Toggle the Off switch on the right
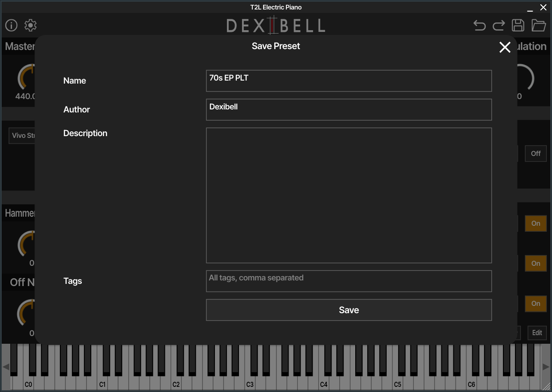The height and width of the screenshot is (392, 552). 536,153
